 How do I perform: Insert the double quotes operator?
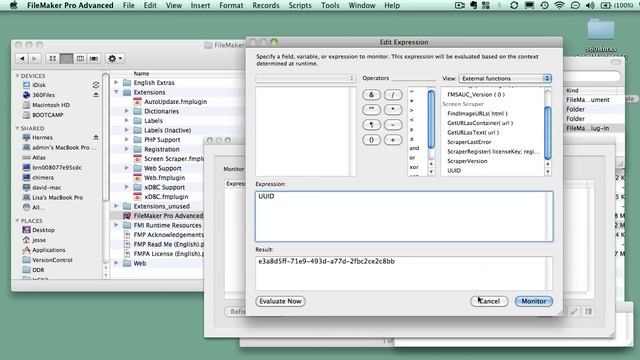tap(371, 110)
